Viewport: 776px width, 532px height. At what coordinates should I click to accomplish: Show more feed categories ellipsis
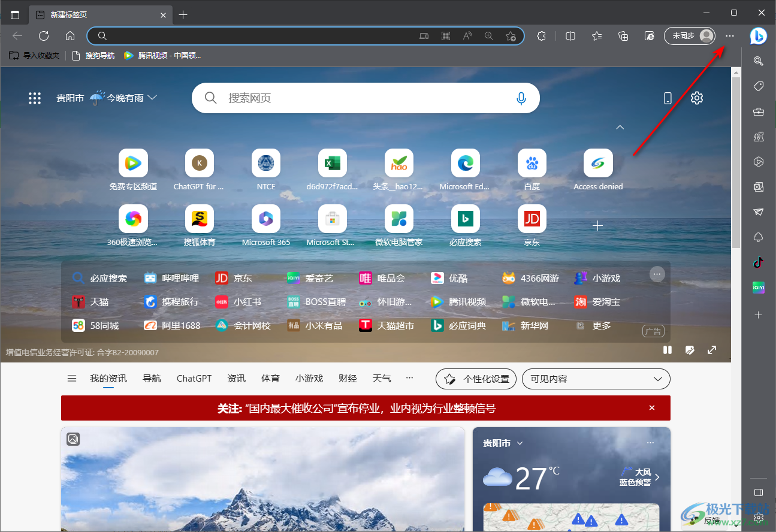point(409,379)
